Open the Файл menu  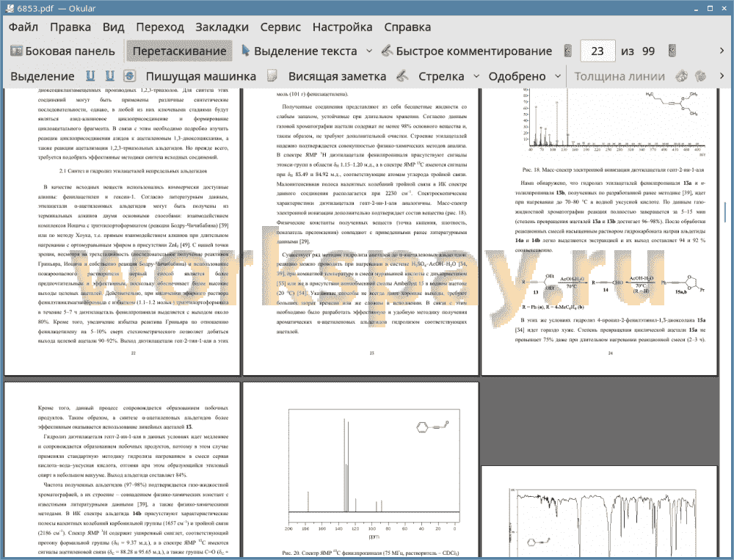pos(23,27)
